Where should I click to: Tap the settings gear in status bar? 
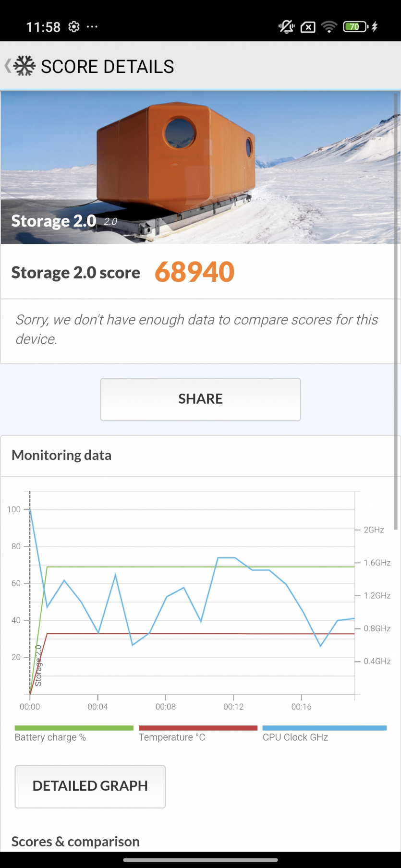[x=73, y=27]
